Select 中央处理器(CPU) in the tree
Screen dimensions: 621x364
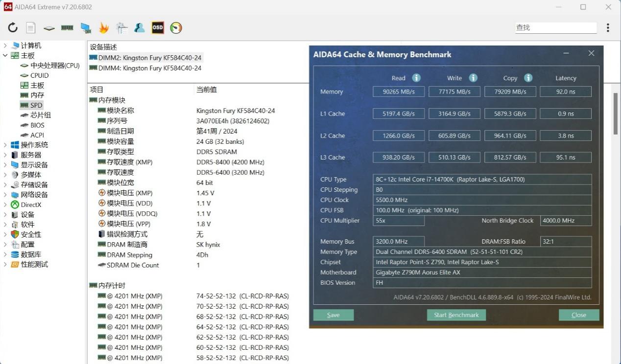(x=55, y=66)
